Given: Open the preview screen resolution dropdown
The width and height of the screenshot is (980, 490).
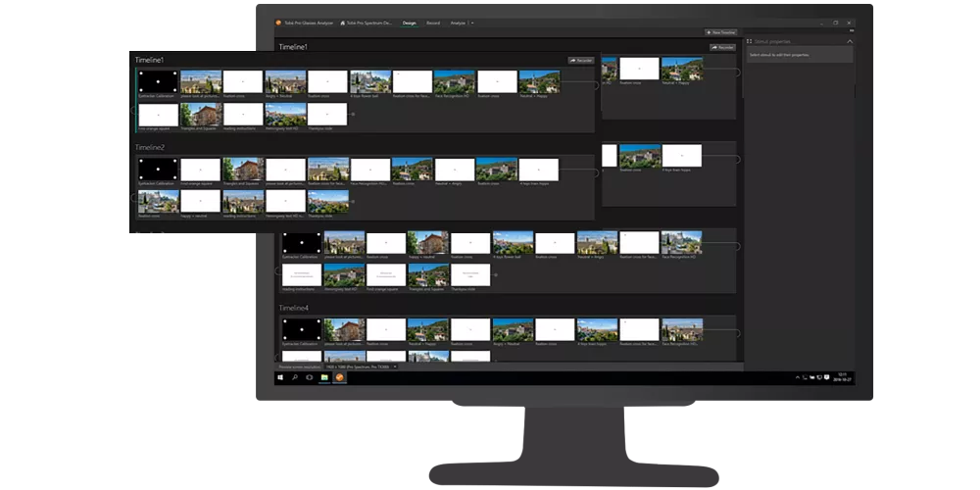Looking at the screenshot, I should [361, 367].
